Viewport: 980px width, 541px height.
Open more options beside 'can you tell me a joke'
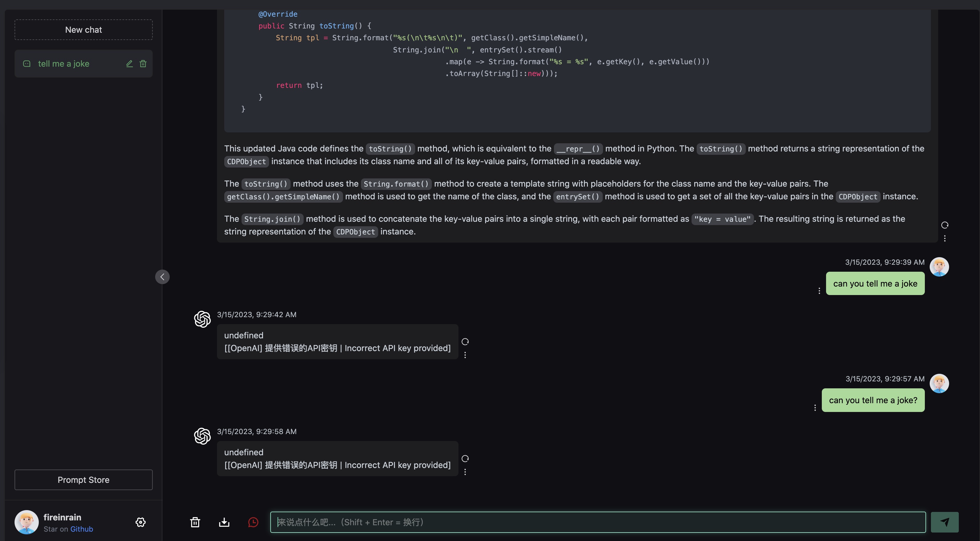[x=819, y=291]
